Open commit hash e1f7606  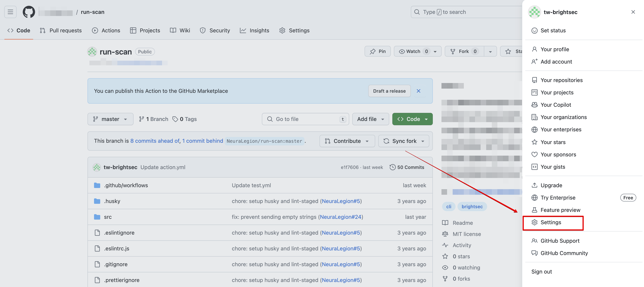[350, 167]
